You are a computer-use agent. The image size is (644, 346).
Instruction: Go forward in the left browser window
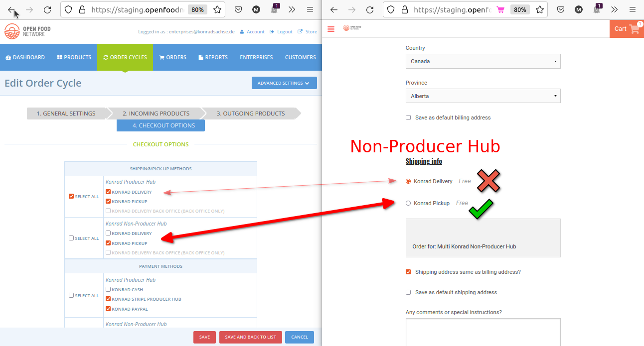pos(29,9)
